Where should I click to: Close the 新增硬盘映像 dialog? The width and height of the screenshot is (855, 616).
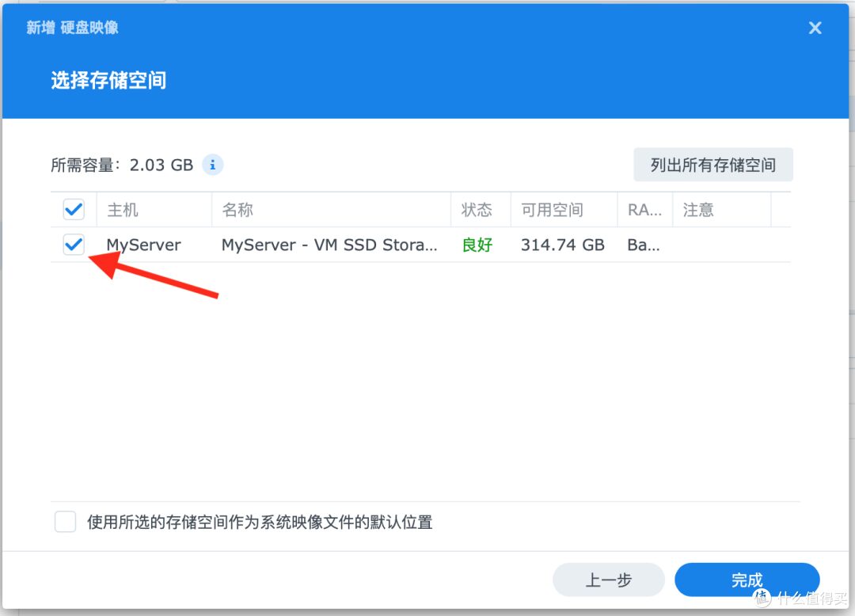tap(815, 28)
